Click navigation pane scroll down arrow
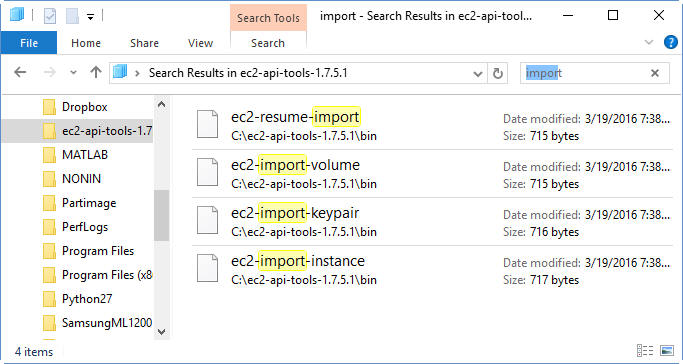 pyautogui.click(x=162, y=331)
